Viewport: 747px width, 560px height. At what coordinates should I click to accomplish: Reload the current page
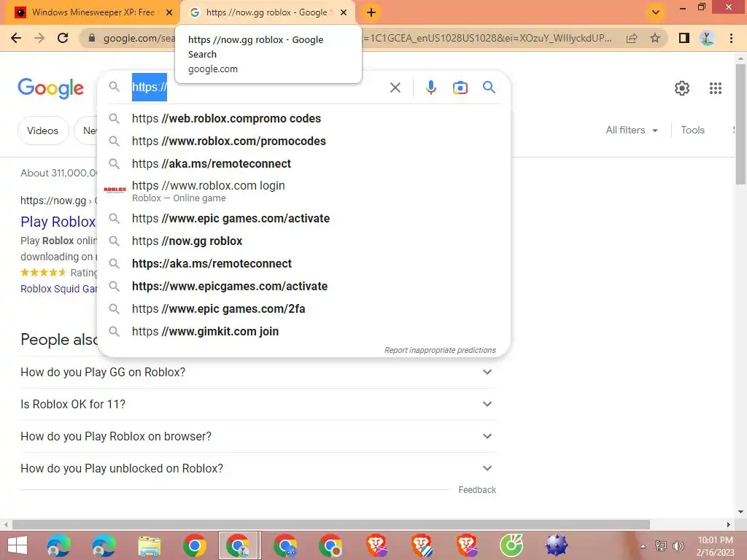coord(63,38)
